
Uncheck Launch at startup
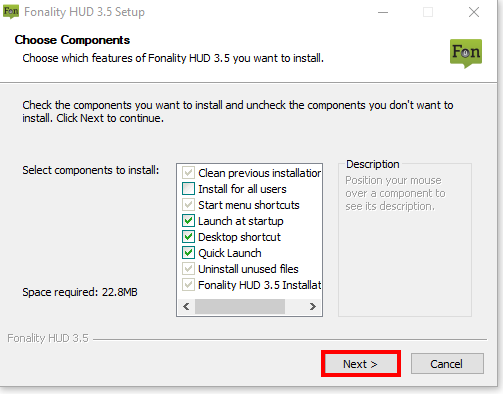188,221
